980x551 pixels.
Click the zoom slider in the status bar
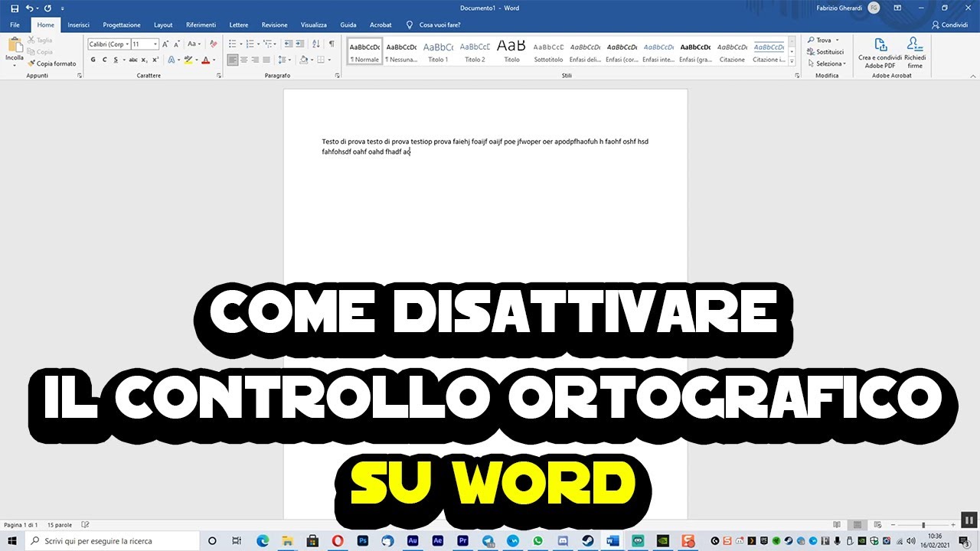(x=923, y=525)
